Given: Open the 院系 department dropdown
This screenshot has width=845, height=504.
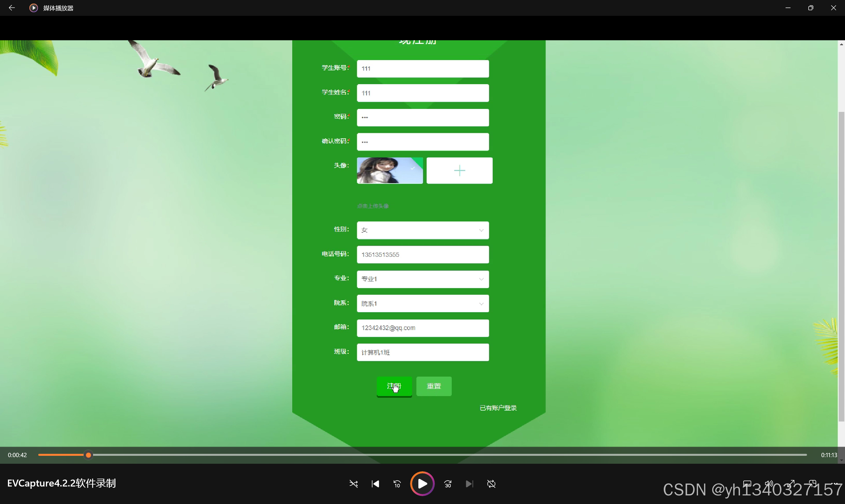Looking at the screenshot, I should (x=422, y=303).
